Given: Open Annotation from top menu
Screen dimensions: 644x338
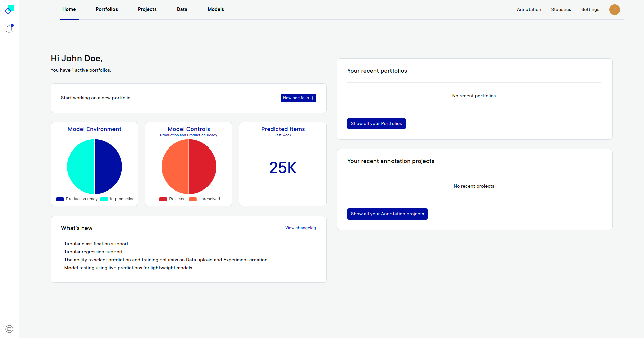Looking at the screenshot, I should pyautogui.click(x=529, y=10).
